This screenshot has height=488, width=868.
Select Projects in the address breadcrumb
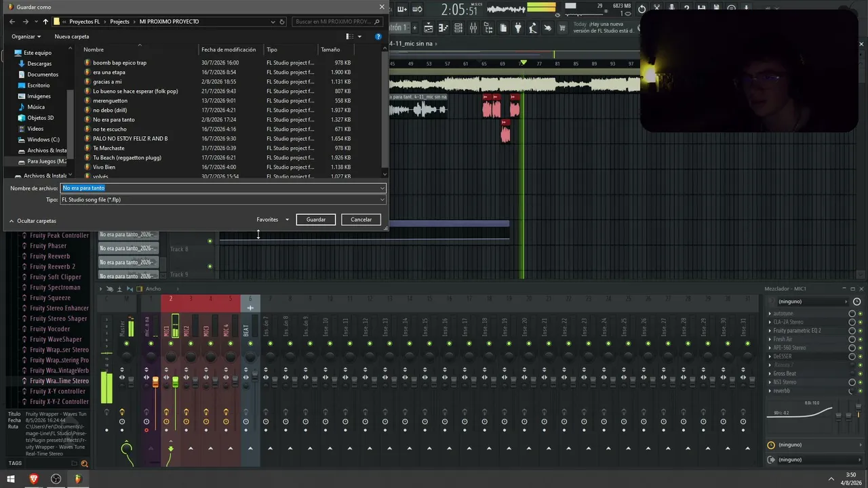(119, 22)
